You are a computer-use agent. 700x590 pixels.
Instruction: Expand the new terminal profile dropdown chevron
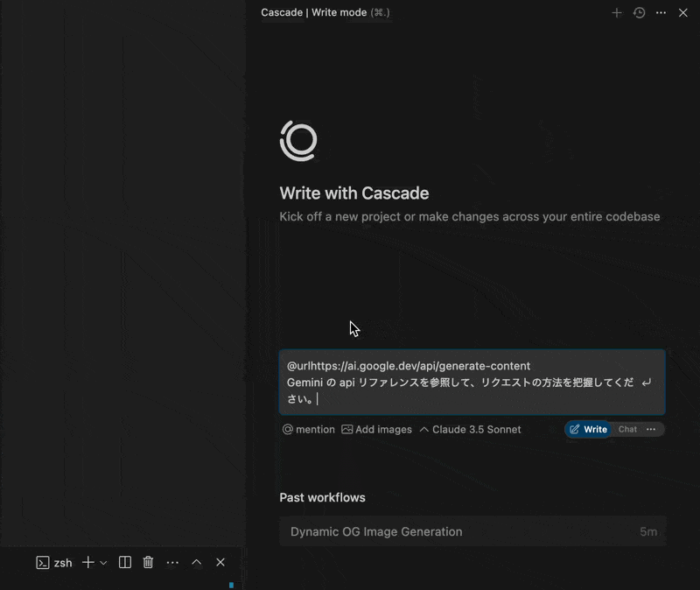tap(103, 563)
